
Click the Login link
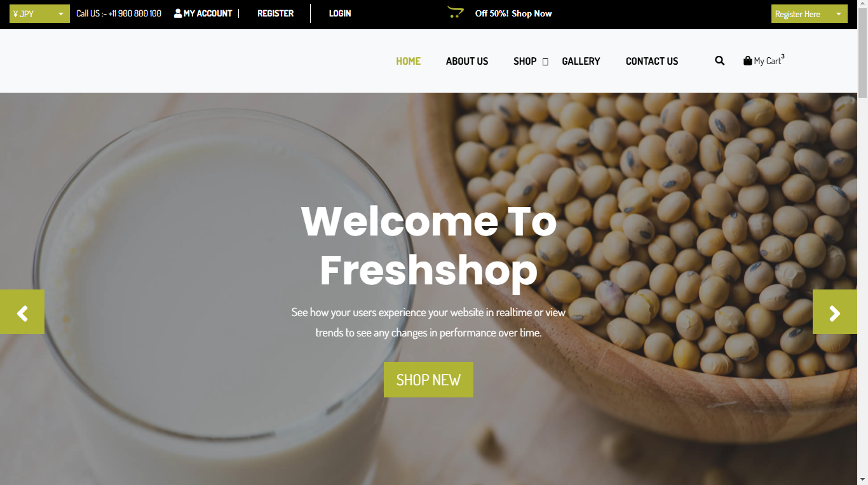click(x=340, y=13)
